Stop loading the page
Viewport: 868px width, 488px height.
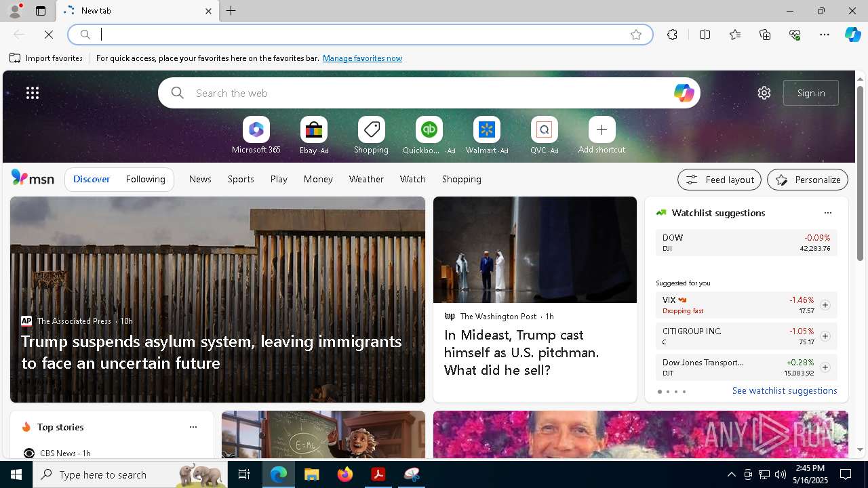(x=49, y=35)
